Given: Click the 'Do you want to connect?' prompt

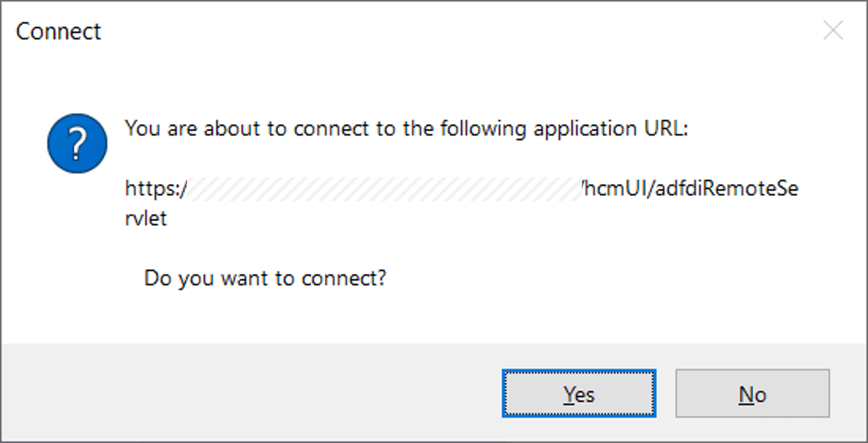Looking at the screenshot, I should 265,278.
